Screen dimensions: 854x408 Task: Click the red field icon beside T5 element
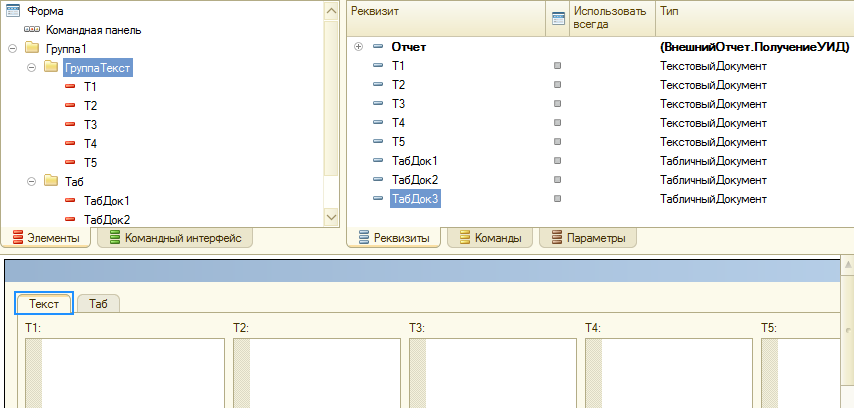click(70, 162)
